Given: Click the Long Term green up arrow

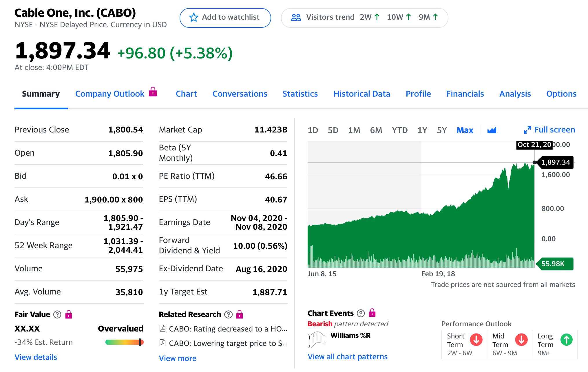Looking at the screenshot, I should tap(566, 340).
